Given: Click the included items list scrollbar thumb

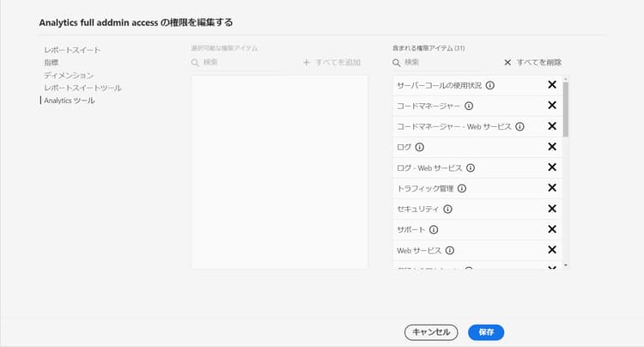Looking at the screenshot, I should point(566,109).
